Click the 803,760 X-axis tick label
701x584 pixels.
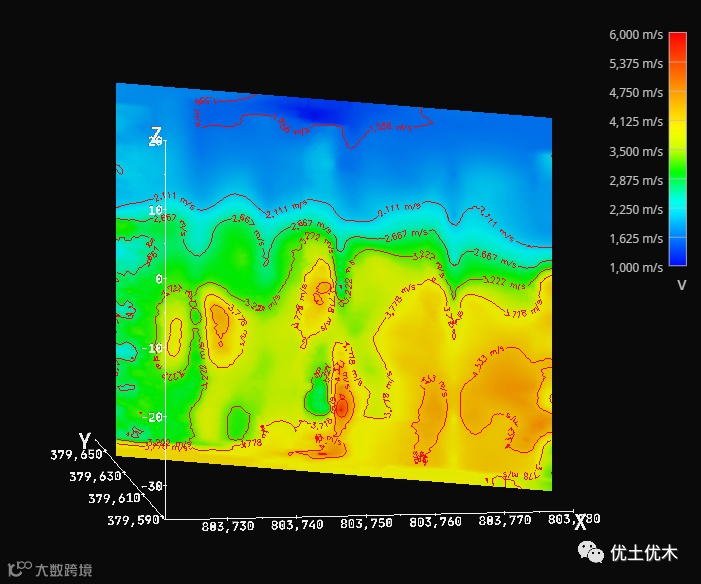pos(435,522)
